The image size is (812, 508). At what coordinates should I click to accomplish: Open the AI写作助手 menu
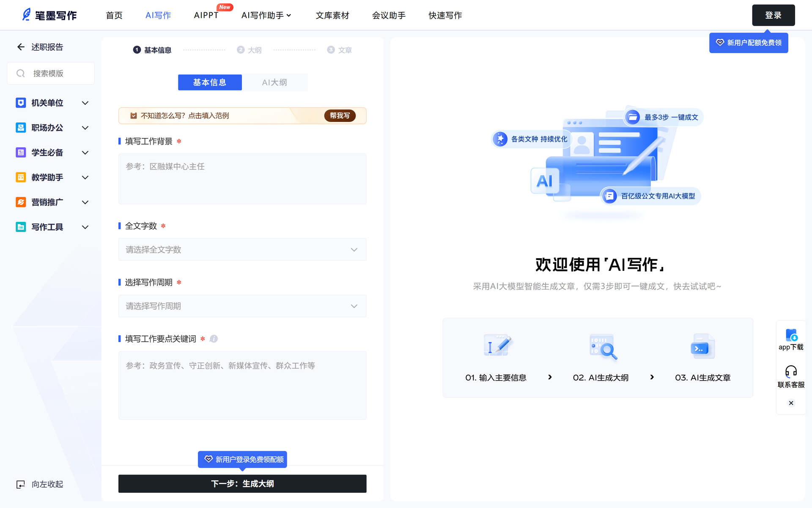266,15
